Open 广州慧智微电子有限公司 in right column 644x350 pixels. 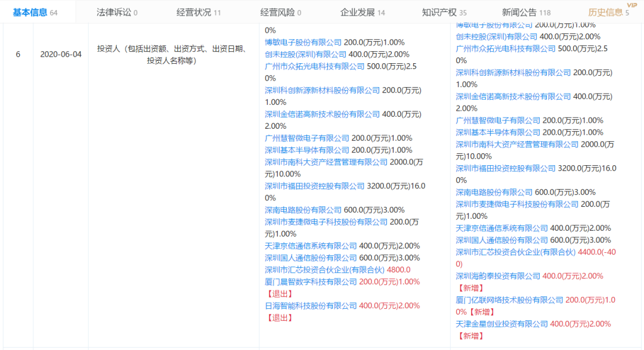pyautogui.click(x=498, y=120)
